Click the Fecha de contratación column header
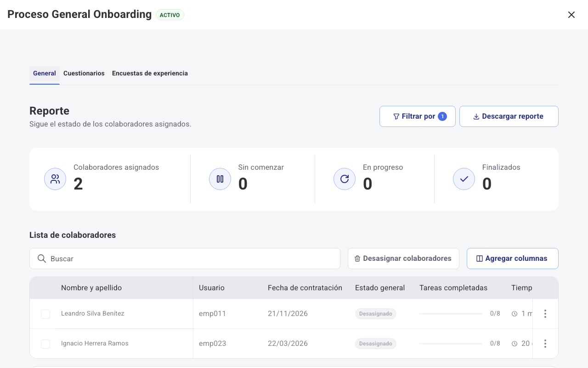The height and width of the screenshot is (368, 588). pos(305,288)
